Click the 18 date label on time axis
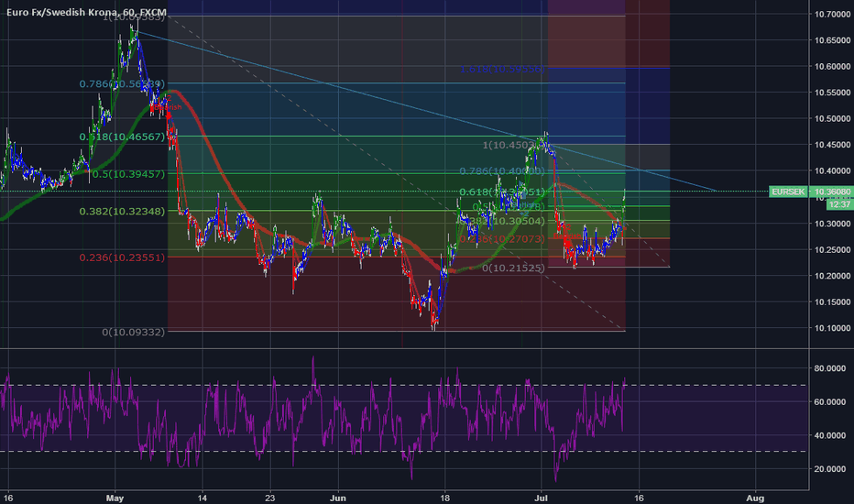Image resolution: width=854 pixels, height=504 pixels. (445, 498)
